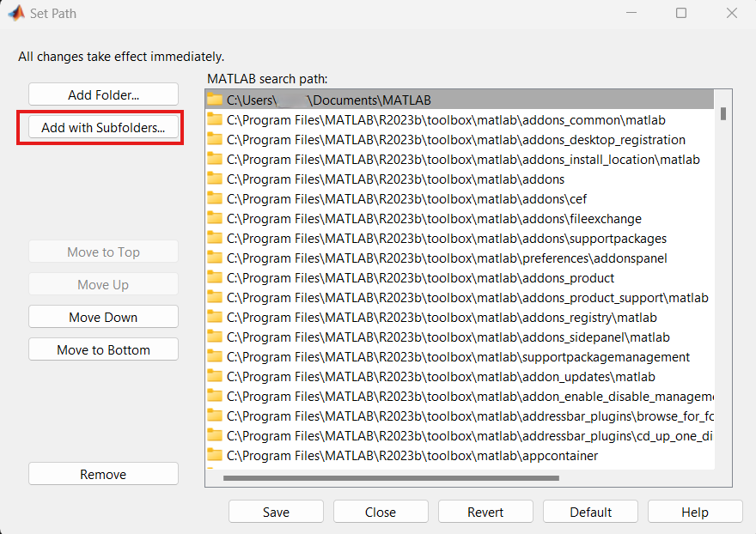Move selected path to top

pos(103,252)
